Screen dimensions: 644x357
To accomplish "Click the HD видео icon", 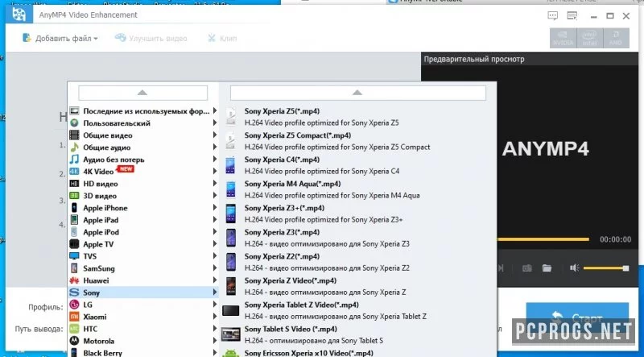I will point(74,184).
